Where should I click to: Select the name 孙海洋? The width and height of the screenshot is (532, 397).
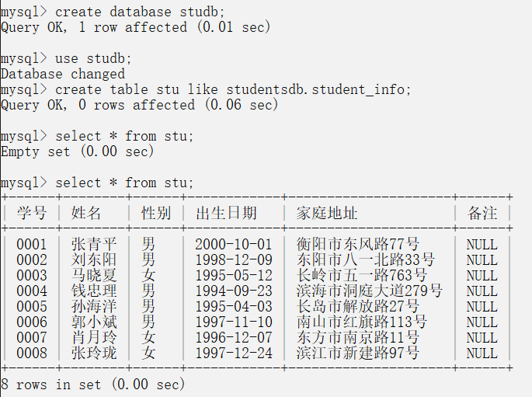(x=94, y=307)
